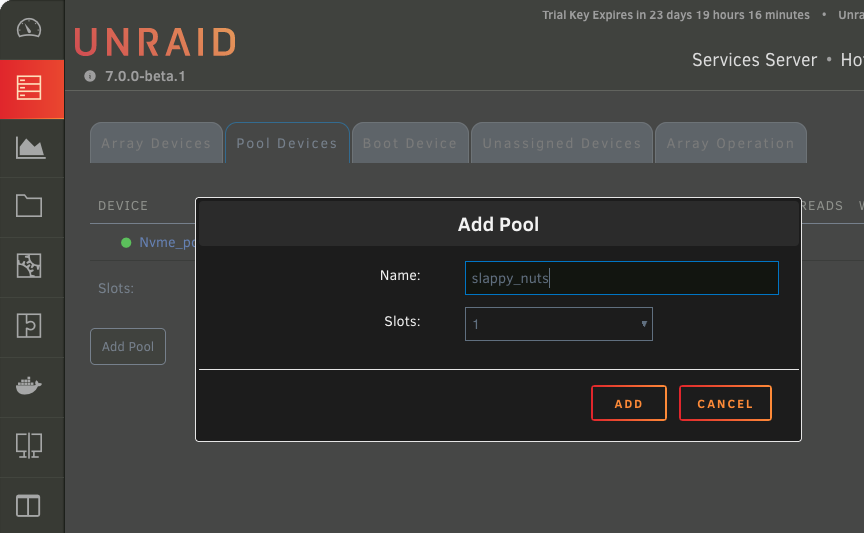Open the Plugins puzzle icon in sidebar
This screenshot has width=864, height=533.
(x=29, y=266)
